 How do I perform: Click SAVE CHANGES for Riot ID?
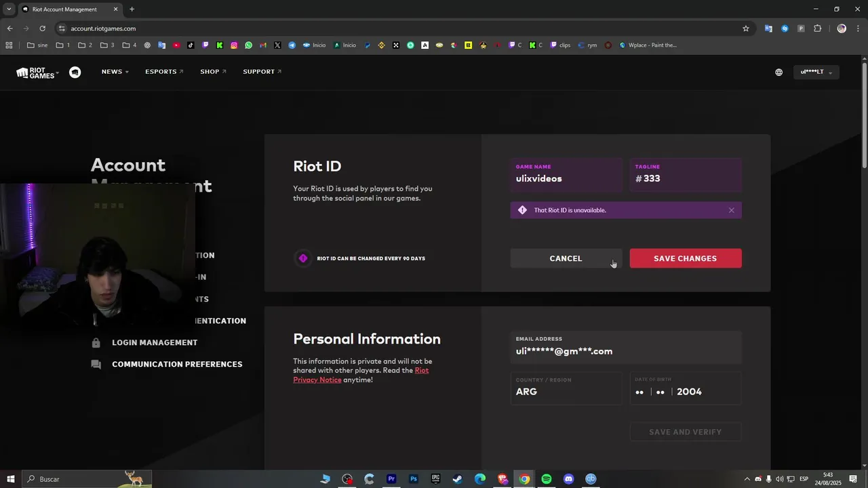[x=685, y=258]
